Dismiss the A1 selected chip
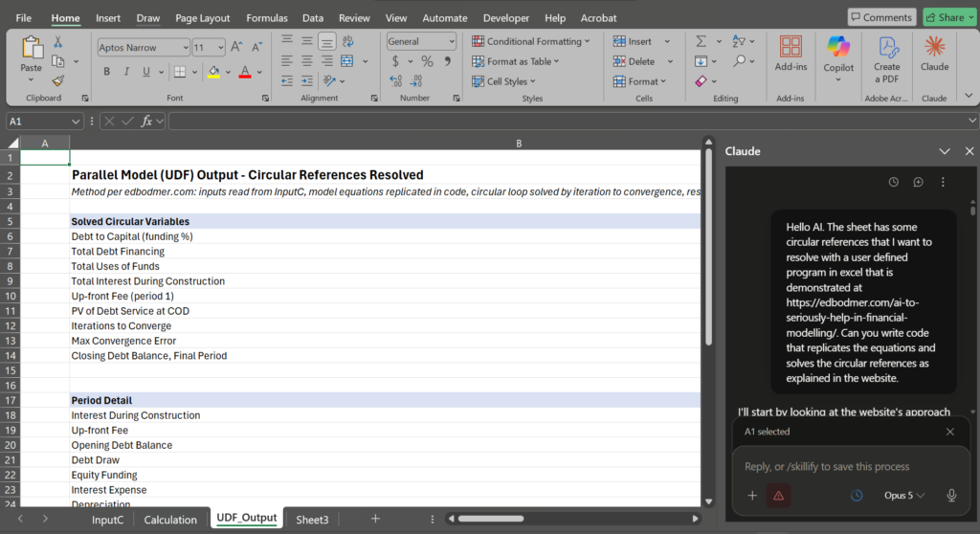Viewport: 980px width, 534px height. 950,432
